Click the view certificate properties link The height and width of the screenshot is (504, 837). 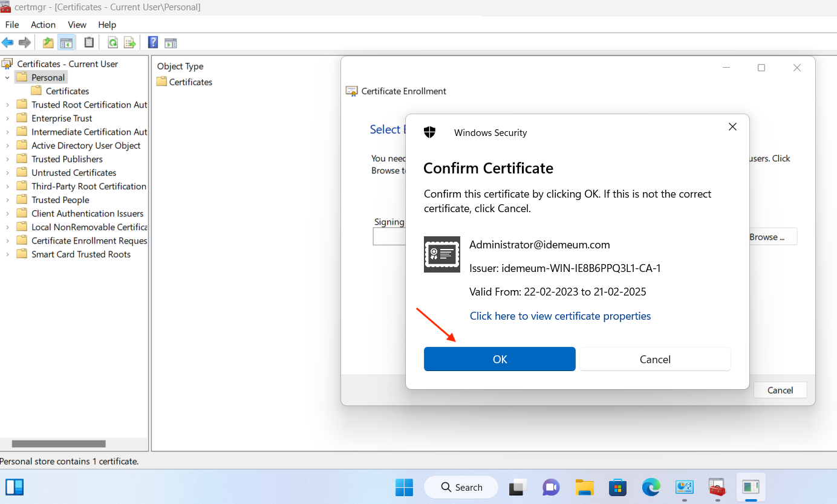click(560, 316)
